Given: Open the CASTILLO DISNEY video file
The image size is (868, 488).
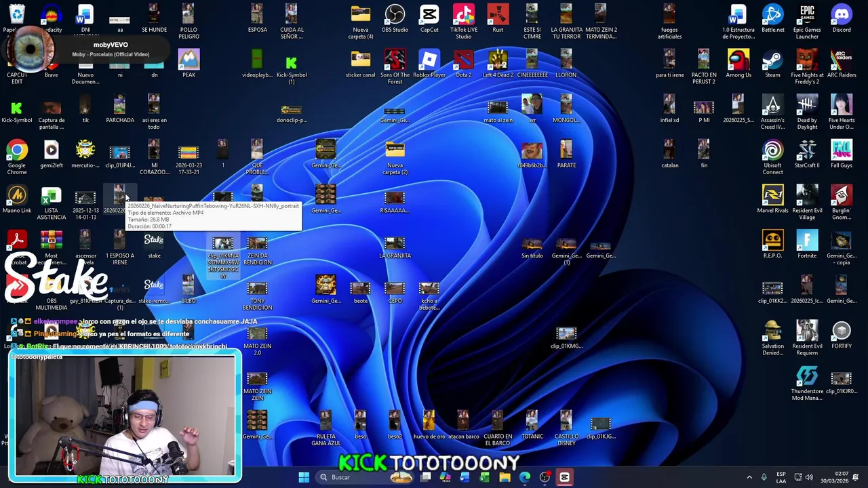Looking at the screenshot, I should coord(566,428).
